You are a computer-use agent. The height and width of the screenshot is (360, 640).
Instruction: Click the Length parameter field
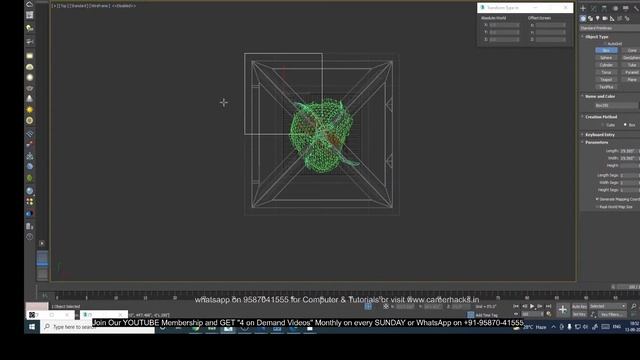(628, 151)
